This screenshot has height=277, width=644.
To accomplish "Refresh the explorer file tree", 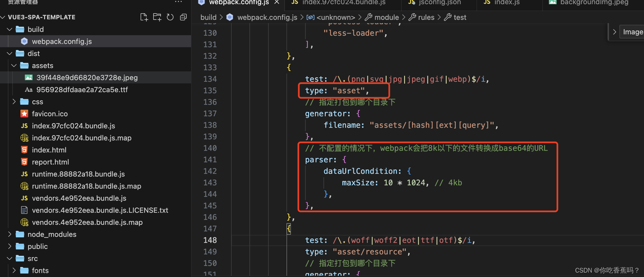I will (x=170, y=17).
